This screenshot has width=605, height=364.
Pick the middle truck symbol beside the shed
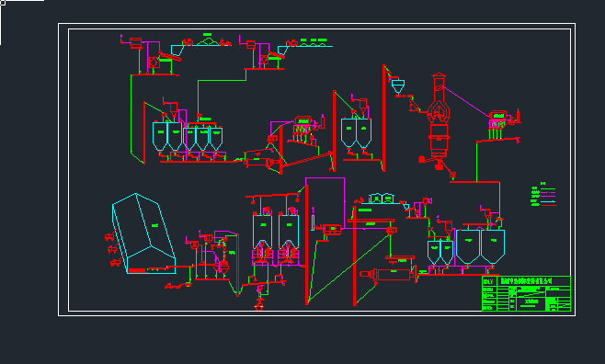click(x=112, y=249)
